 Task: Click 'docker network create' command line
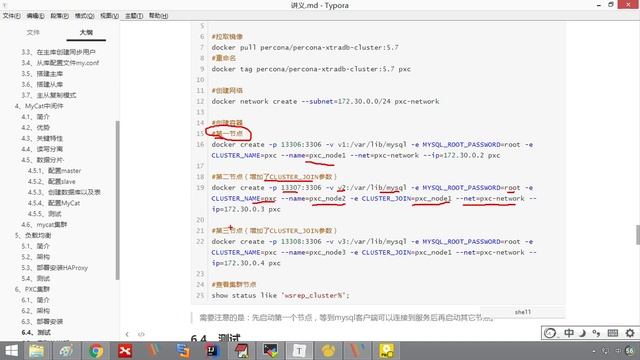tap(325, 101)
